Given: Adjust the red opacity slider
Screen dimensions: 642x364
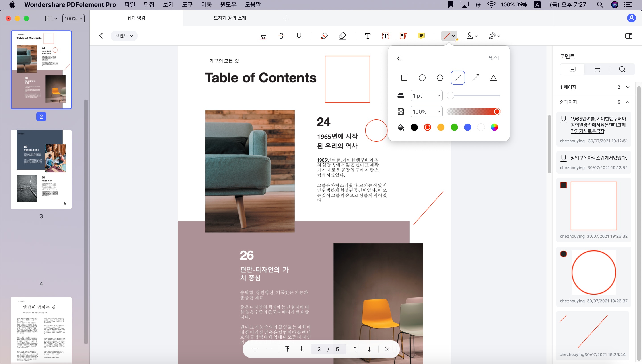Looking at the screenshot, I should pyautogui.click(x=473, y=112).
